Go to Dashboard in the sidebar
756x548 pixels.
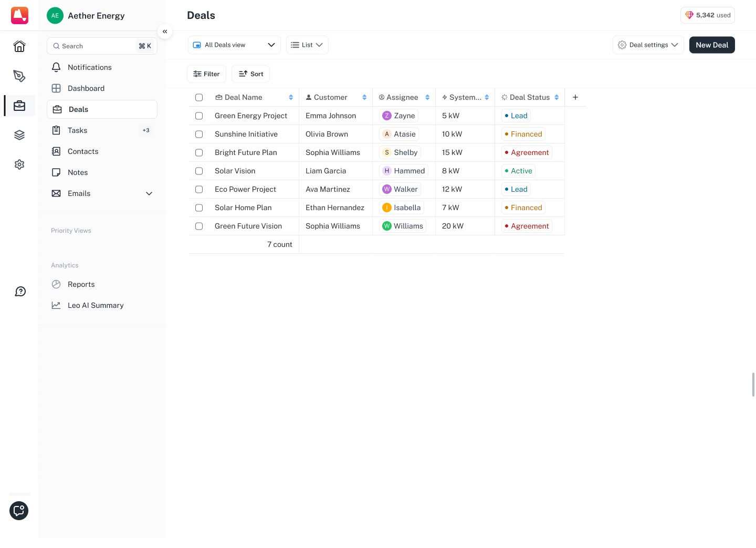pyautogui.click(x=102, y=88)
